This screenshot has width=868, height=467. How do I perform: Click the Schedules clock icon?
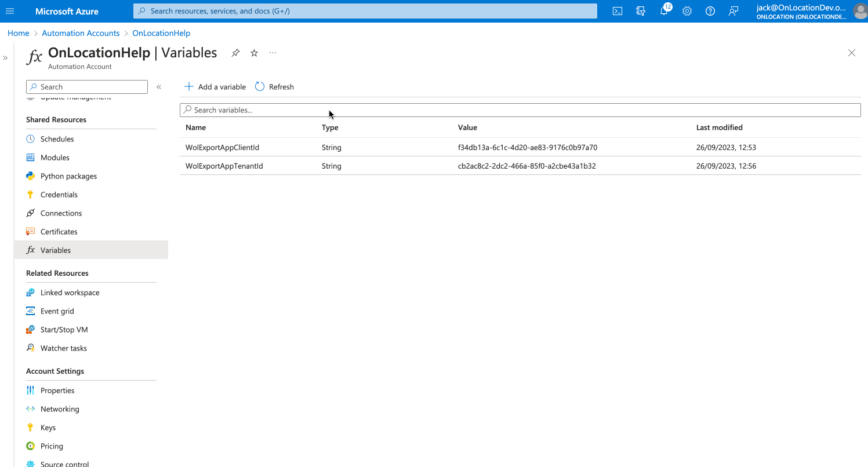point(31,139)
